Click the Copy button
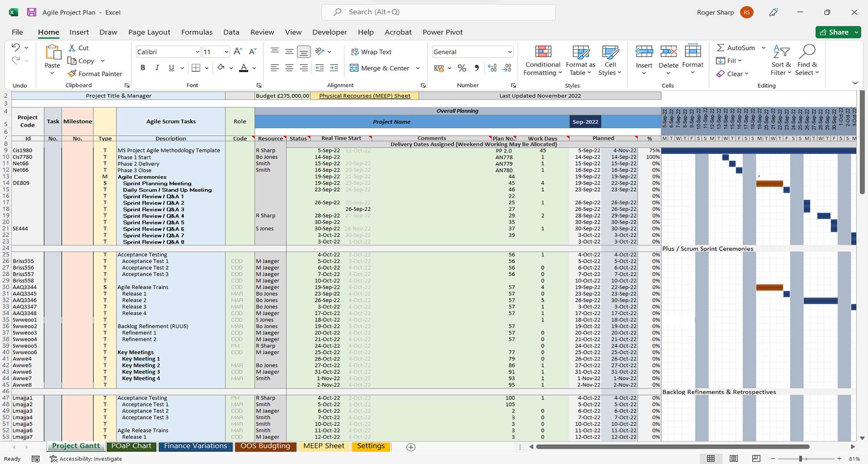868x464 pixels. (x=81, y=61)
